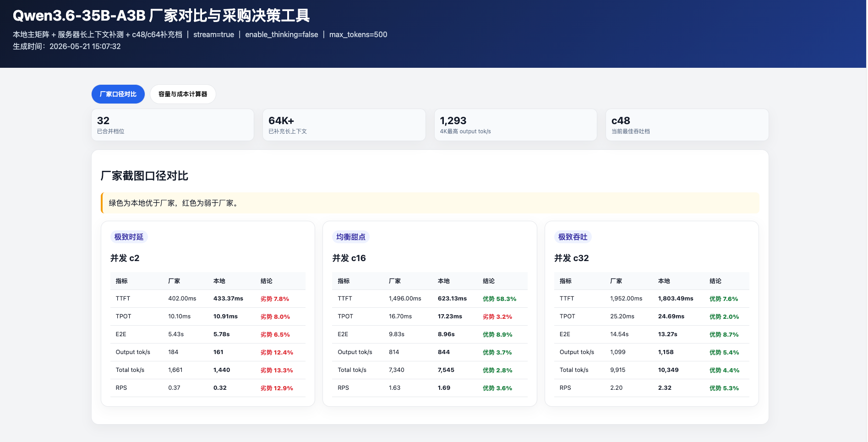The image size is (868, 442).
Task: Click 9,915 vendor Total tok/s value
Action: coord(618,370)
